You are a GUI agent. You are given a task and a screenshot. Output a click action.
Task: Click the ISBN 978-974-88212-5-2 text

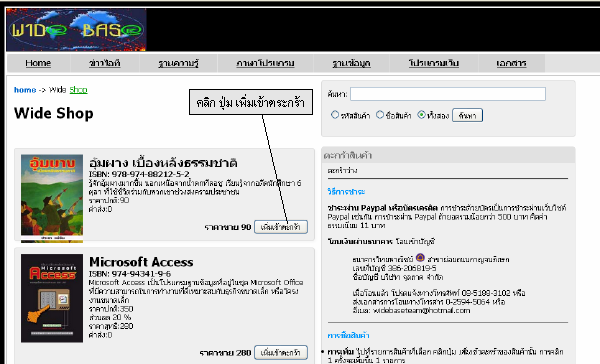point(139,174)
